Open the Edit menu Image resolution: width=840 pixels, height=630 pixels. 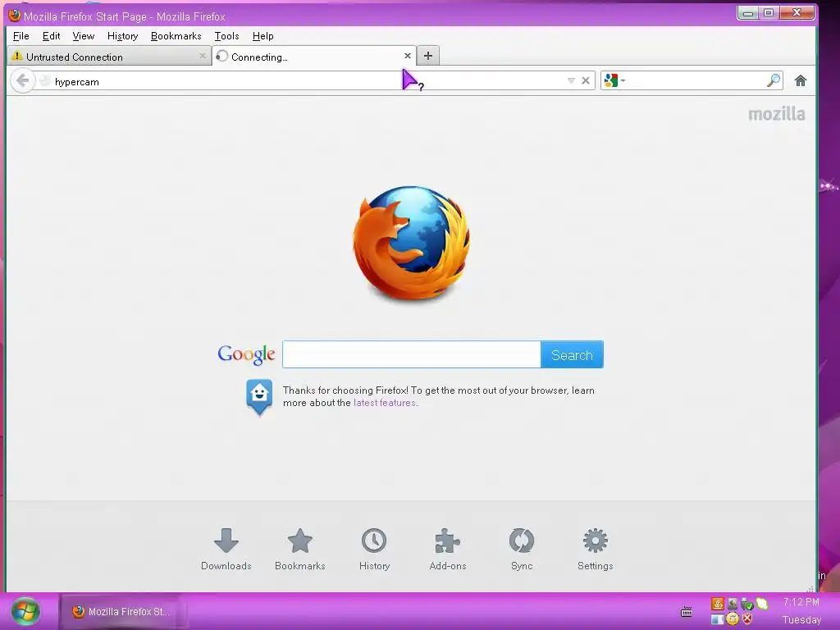(x=51, y=36)
